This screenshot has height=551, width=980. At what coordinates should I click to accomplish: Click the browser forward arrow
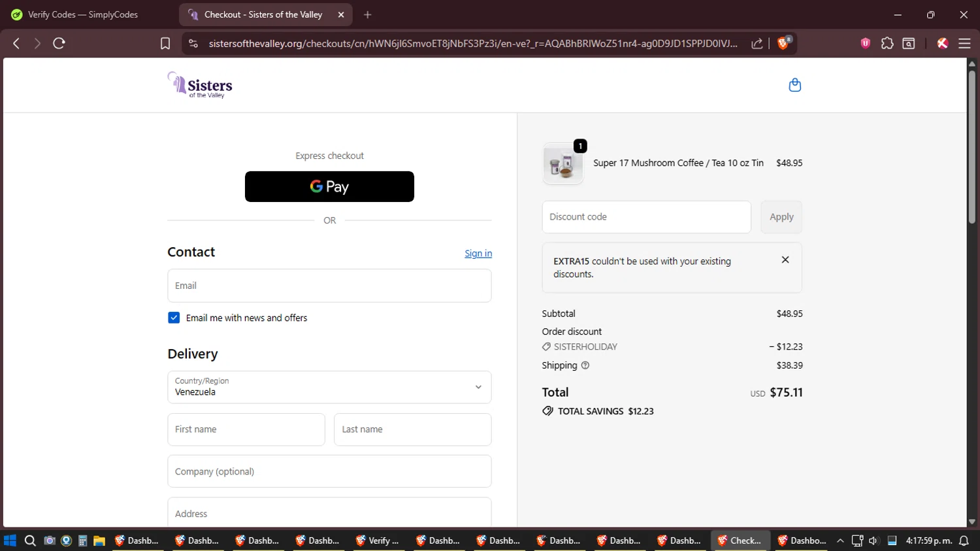click(37, 43)
